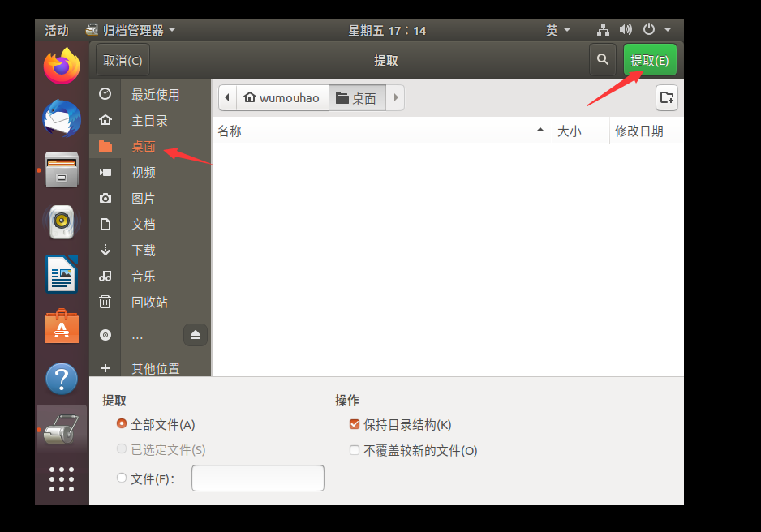Viewport: 761px width, 532px height.
Task: Open the network status icon
Action: tap(604, 30)
